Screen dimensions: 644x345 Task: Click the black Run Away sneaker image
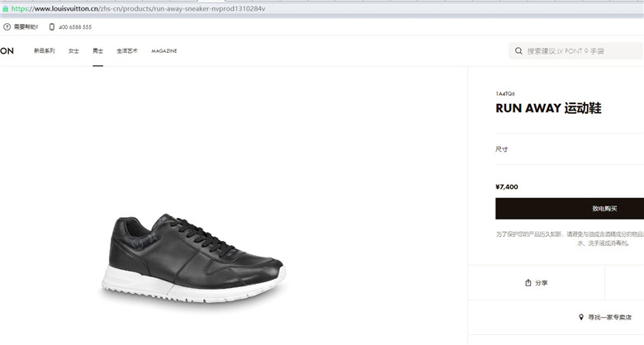coord(193,258)
